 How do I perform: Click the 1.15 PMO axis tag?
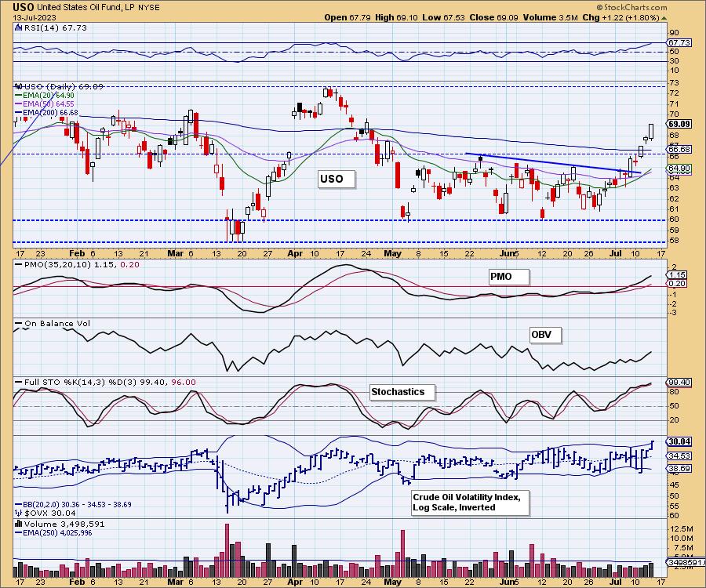[677, 274]
